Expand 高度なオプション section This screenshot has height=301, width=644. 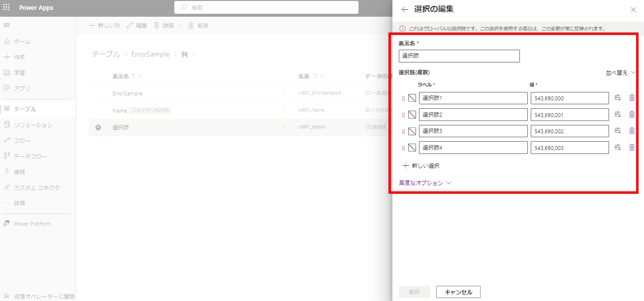pos(425,183)
